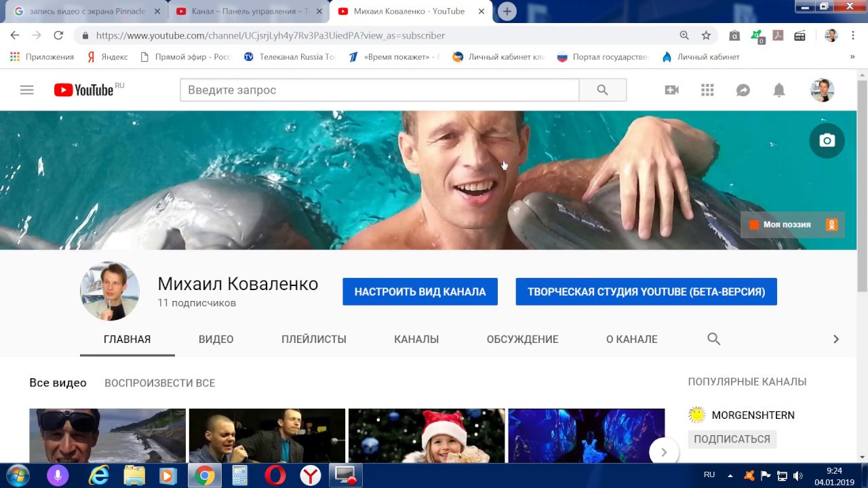The image size is (868, 488).
Task: Bookmark this page with star icon
Action: click(706, 35)
